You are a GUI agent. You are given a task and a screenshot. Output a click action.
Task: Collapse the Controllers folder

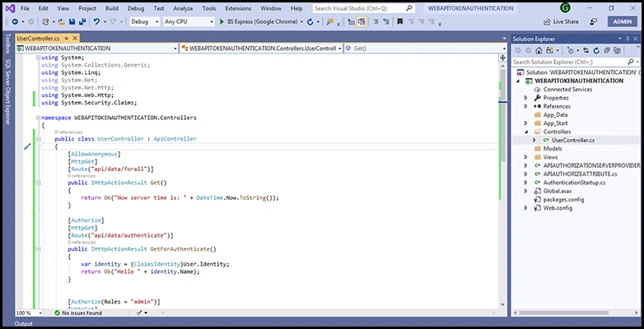[x=525, y=132]
